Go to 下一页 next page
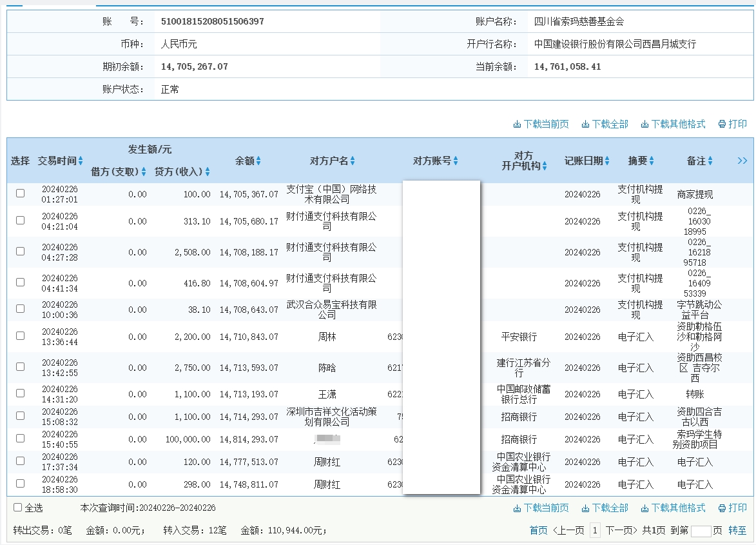This screenshot has width=756, height=545. (x=621, y=531)
